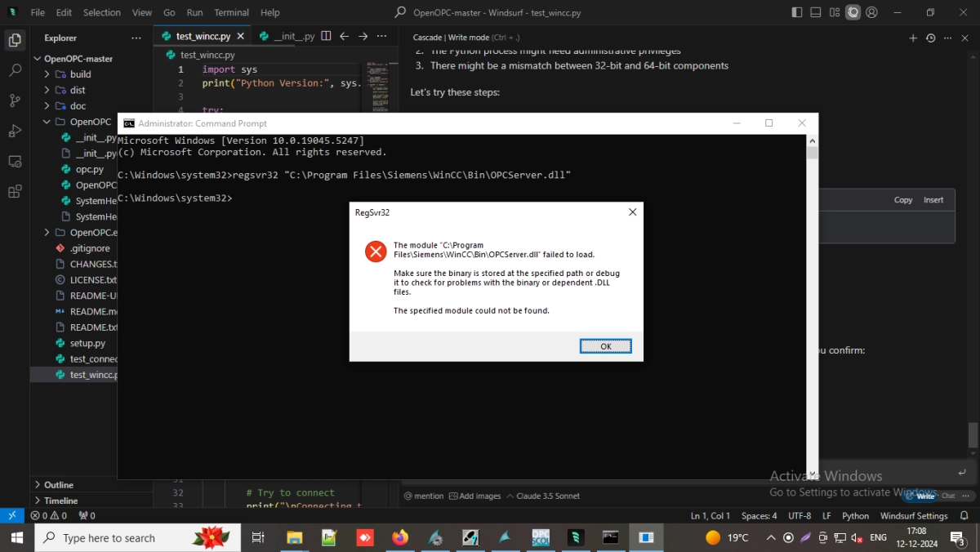This screenshot has width=980, height=552.
Task: Click the Windows taskbar search box
Action: [x=109, y=537]
